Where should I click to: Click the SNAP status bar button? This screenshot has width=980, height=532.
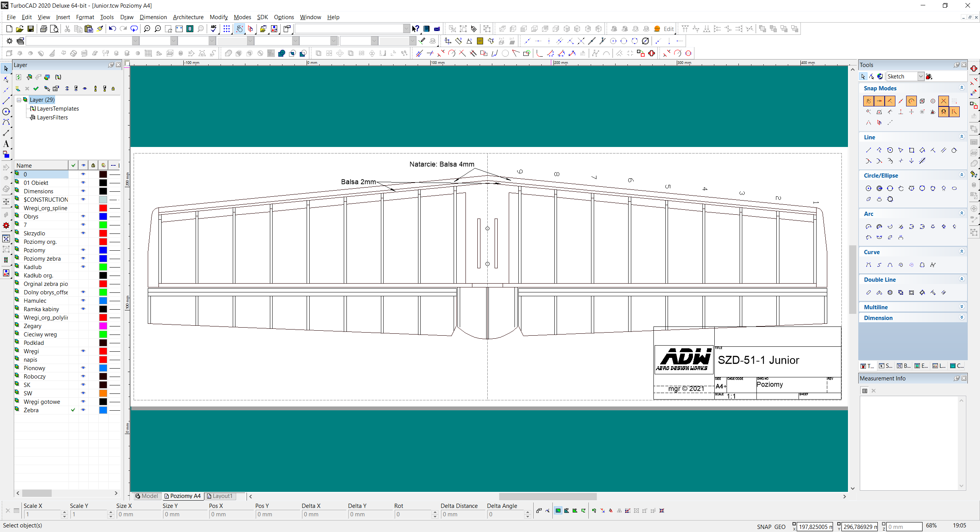click(x=764, y=527)
